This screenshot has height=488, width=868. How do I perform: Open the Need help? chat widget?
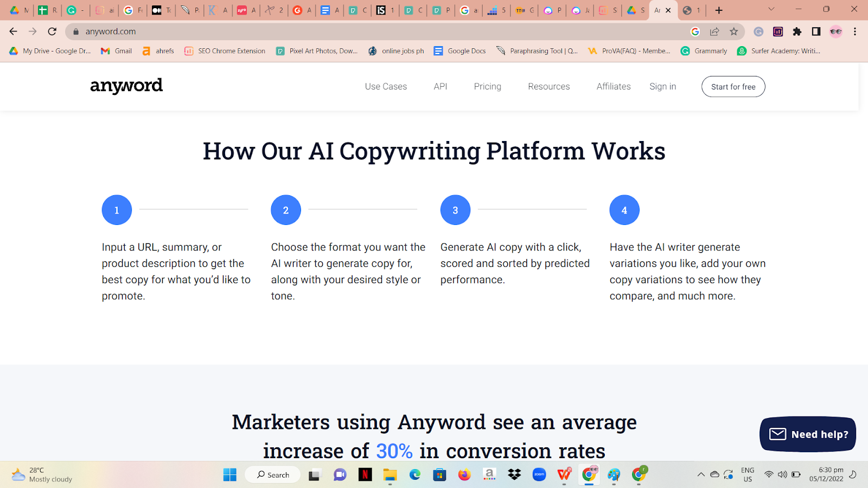click(808, 434)
